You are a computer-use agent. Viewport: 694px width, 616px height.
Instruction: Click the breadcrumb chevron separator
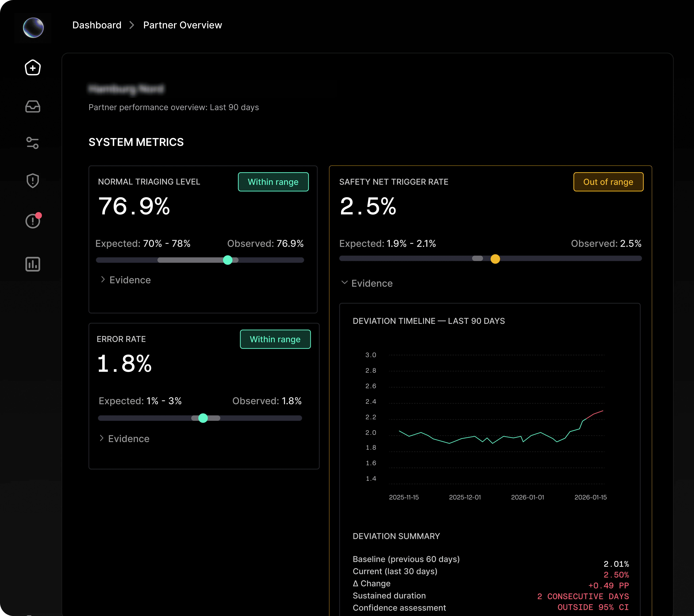pos(132,25)
